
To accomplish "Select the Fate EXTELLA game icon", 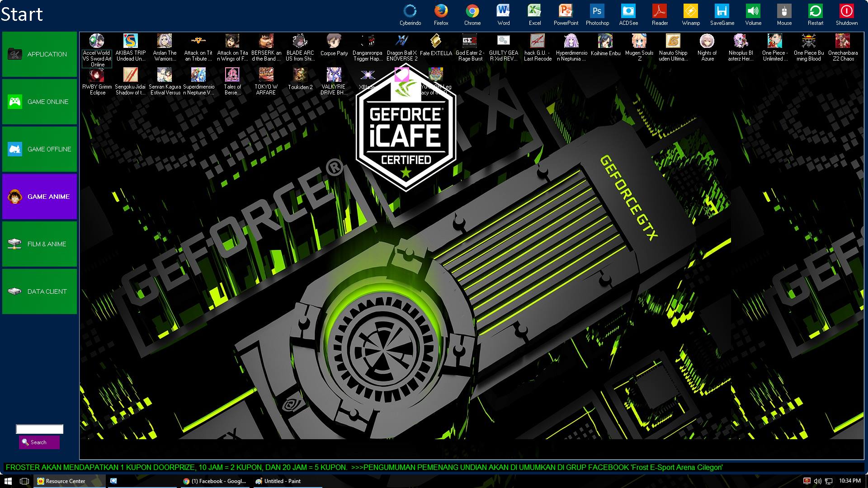I will pos(436,45).
